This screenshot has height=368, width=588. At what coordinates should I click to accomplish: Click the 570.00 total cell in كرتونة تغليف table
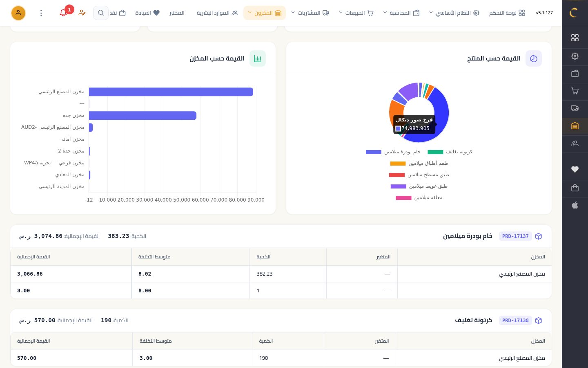[71, 358]
